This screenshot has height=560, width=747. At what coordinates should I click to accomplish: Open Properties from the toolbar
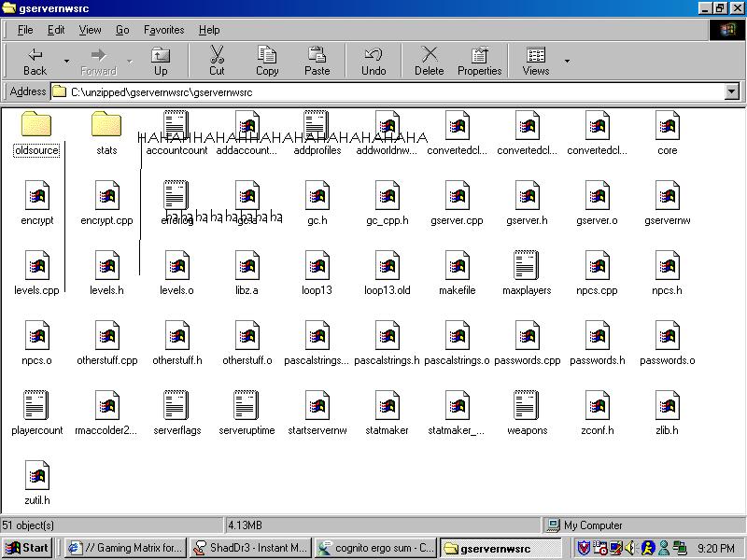pos(479,61)
